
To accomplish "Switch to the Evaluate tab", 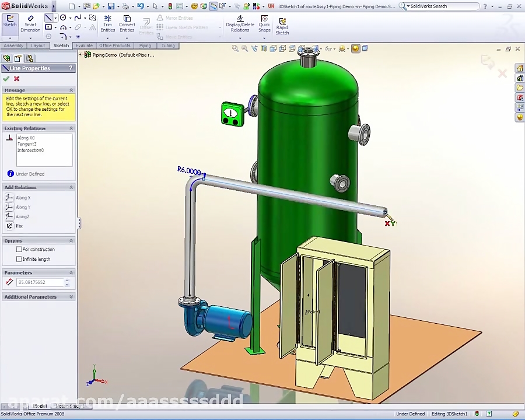I will (83, 45).
